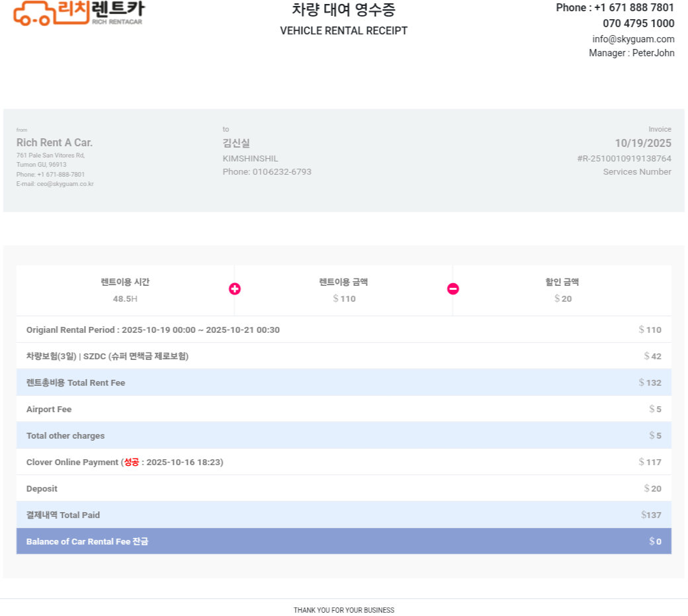Viewport: 688px width, 616px height.
Task: Click the invoice date 10/19/2025
Action: (642, 144)
